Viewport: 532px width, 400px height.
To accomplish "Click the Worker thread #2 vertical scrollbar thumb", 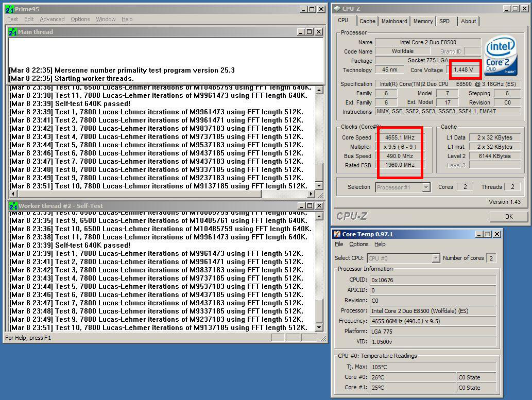I will pyautogui.click(x=319, y=310).
